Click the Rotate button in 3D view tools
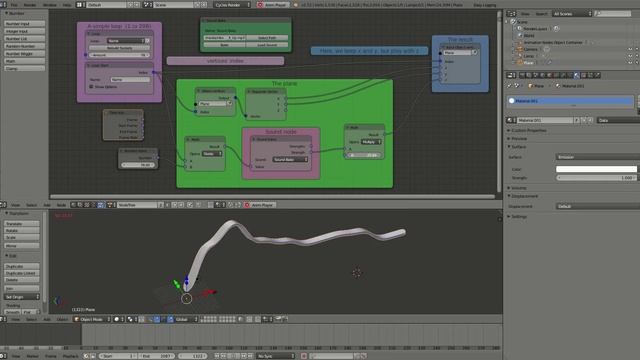 coord(22,230)
